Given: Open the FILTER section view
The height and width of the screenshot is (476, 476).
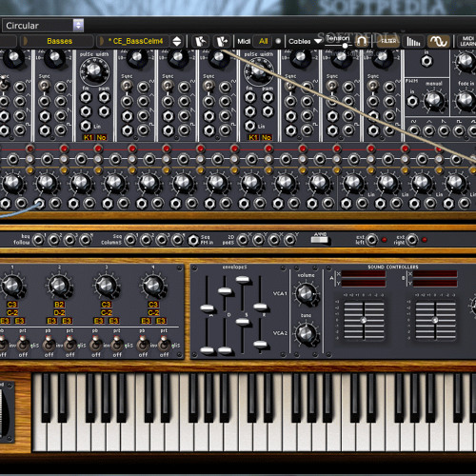Looking at the screenshot, I should pos(388,41).
